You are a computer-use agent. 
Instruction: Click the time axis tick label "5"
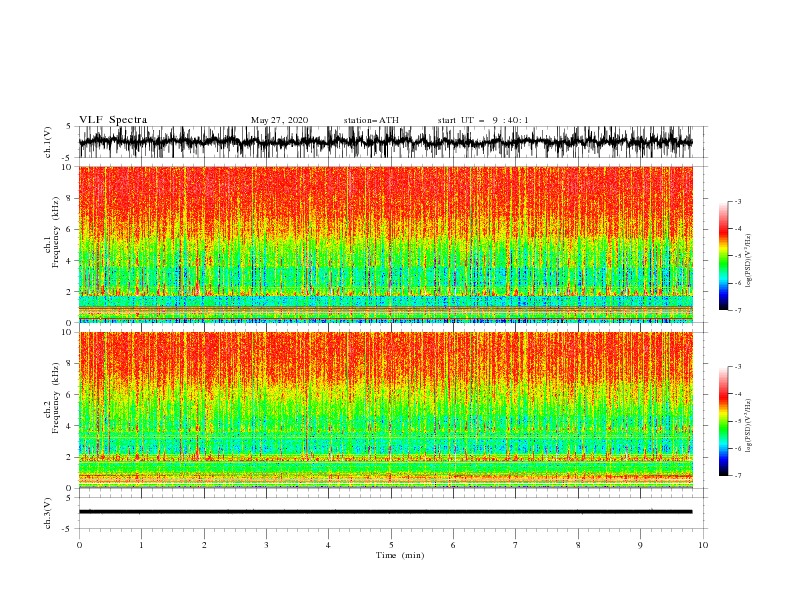[x=391, y=545]
